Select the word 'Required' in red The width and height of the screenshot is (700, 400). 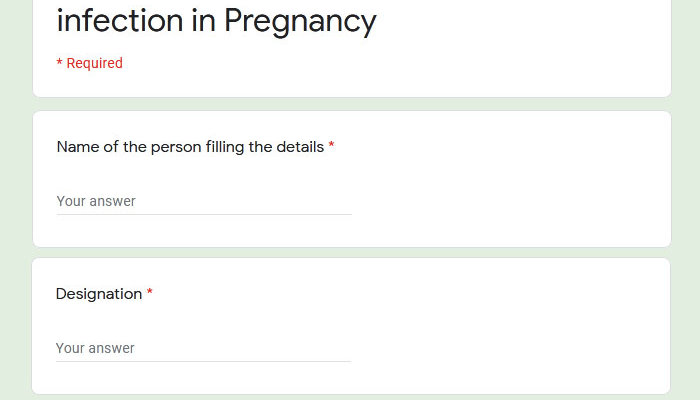click(94, 63)
